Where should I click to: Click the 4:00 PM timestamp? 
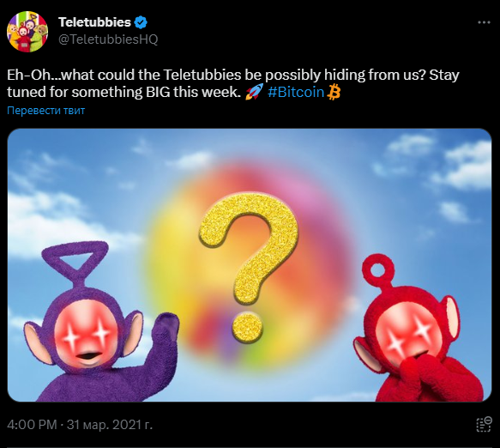point(32,425)
